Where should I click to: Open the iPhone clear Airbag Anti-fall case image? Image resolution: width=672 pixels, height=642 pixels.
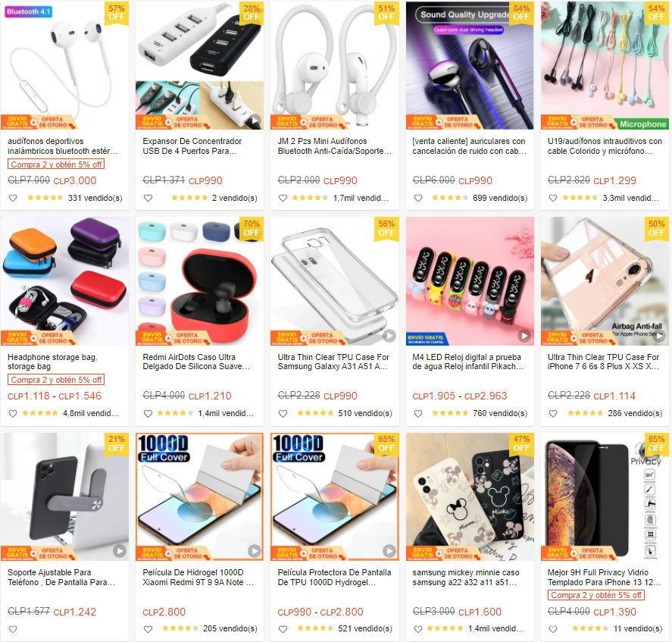pyautogui.click(x=605, y=281)
